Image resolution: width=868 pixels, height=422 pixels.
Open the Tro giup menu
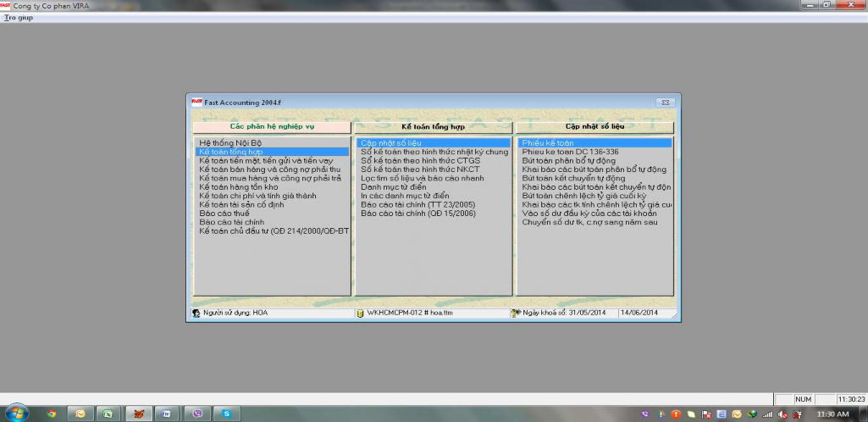pos(19,17)
